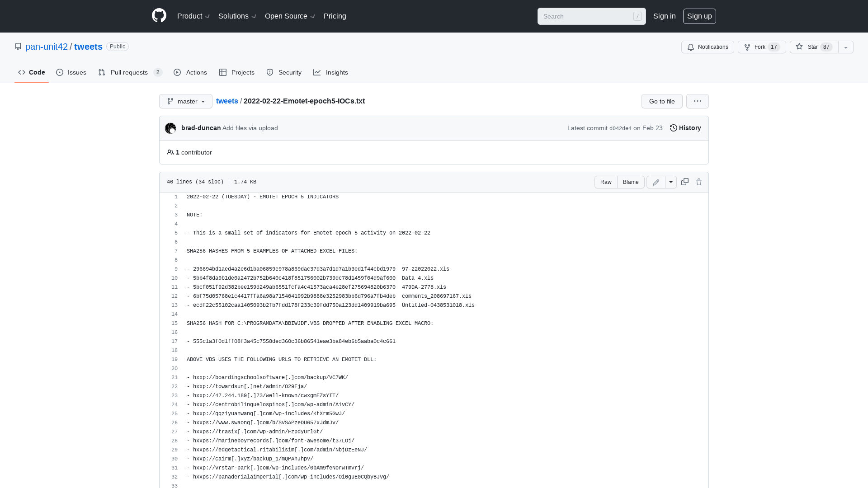Open 'Add files via upload' commit message
This screenshot has height=488, width=868.
click(x=250, y=128)
